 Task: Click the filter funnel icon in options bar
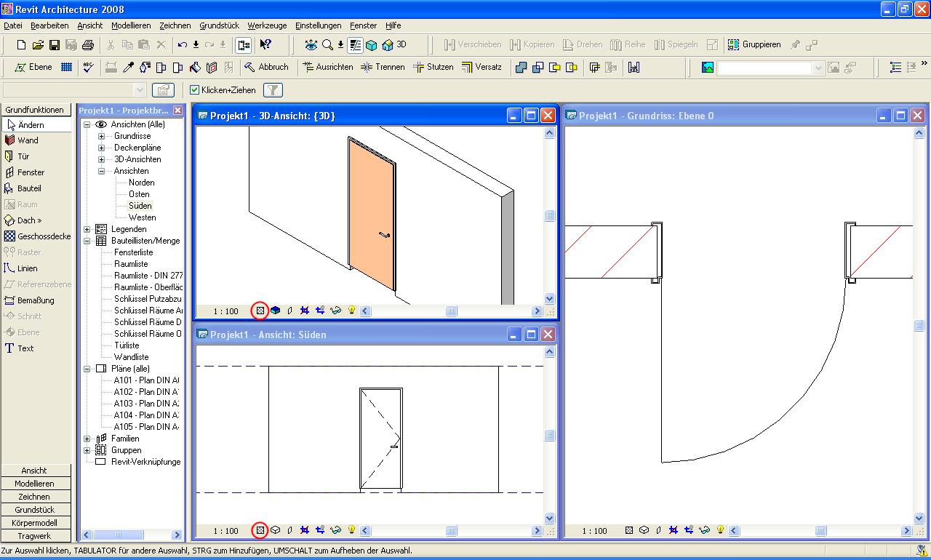pos(272,90)
